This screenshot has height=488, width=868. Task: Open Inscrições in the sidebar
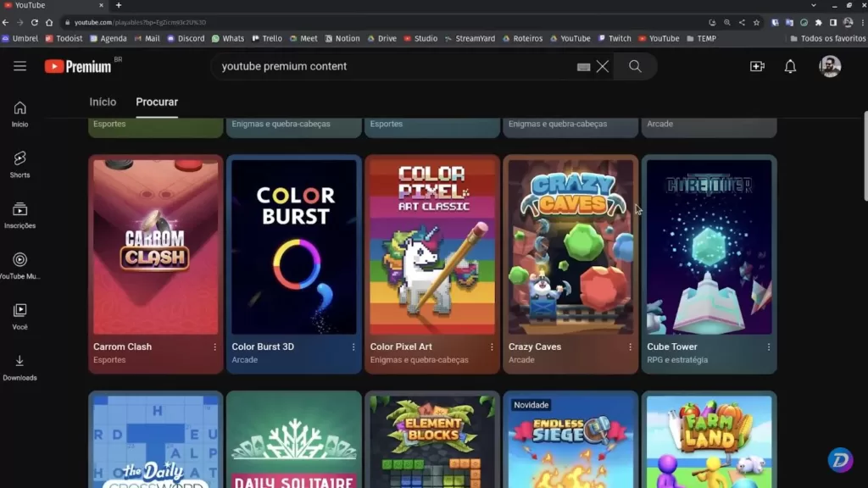tap(20, 216)
